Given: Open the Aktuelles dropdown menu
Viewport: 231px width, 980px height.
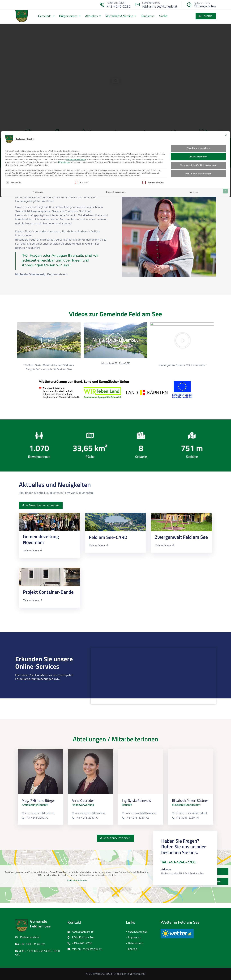Looking at the screenshot, I should (93, 16).
